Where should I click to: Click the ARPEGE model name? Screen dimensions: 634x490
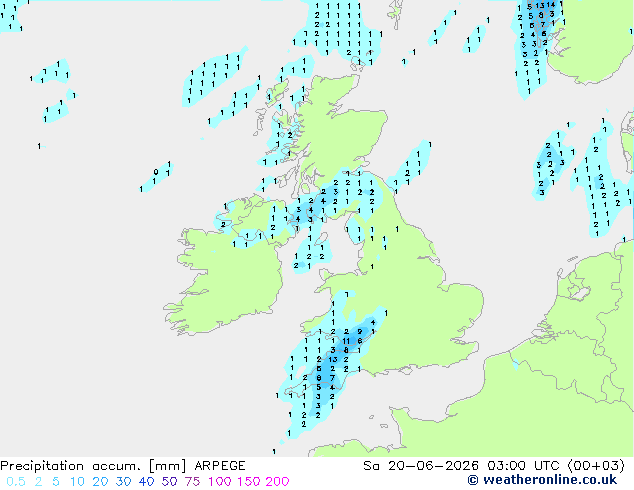click(220, 466)
